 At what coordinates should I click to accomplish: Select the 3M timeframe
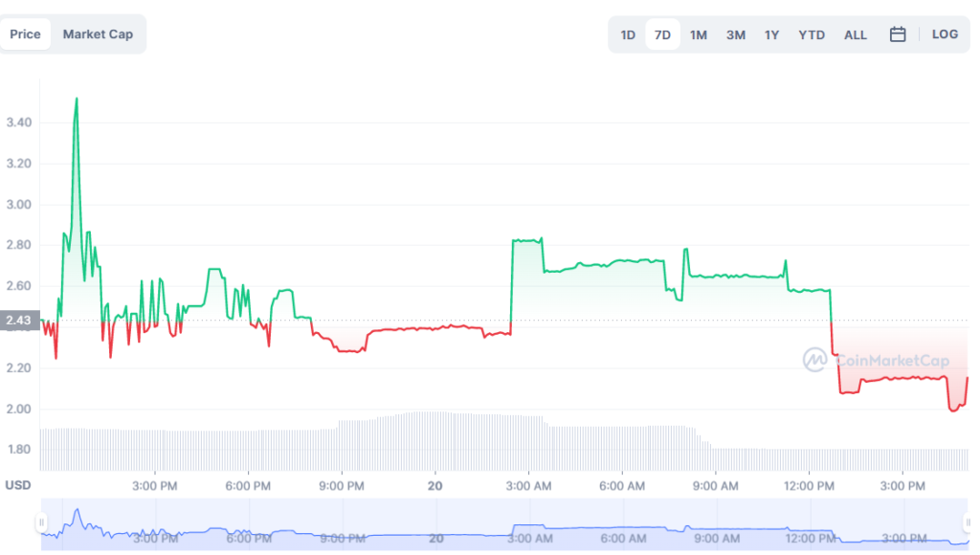[x=735, y=33]
